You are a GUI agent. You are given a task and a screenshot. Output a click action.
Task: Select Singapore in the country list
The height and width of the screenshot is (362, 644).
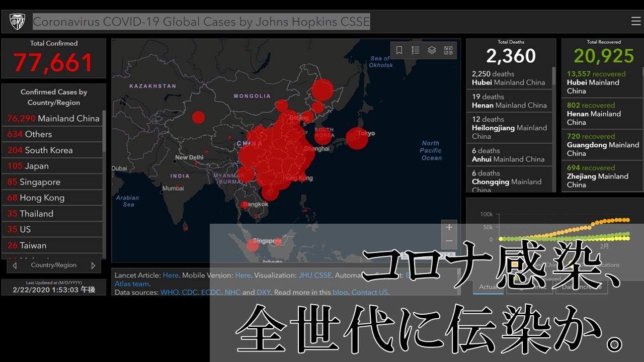point(53,182)
